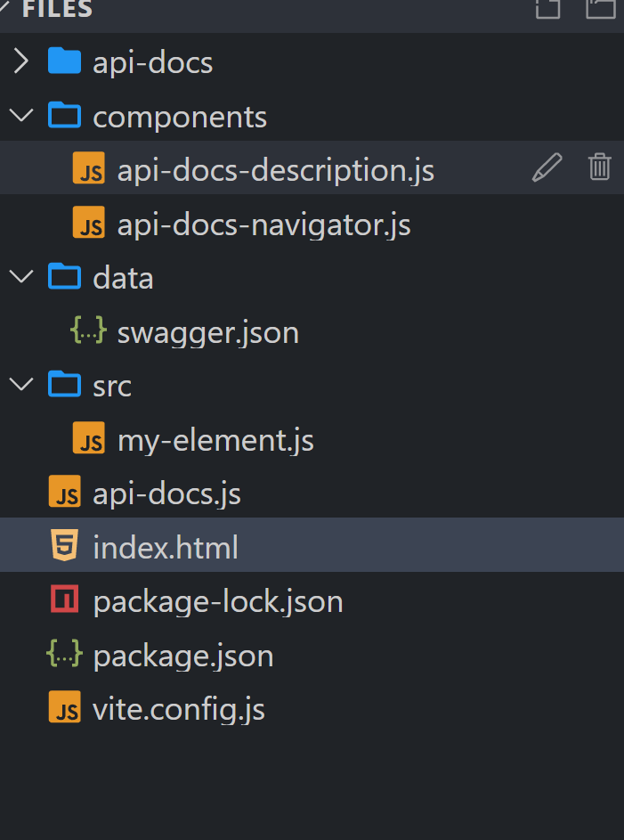Open api-docs-navigator.js file
Screen dimensions: 624x840
(263, 224)
